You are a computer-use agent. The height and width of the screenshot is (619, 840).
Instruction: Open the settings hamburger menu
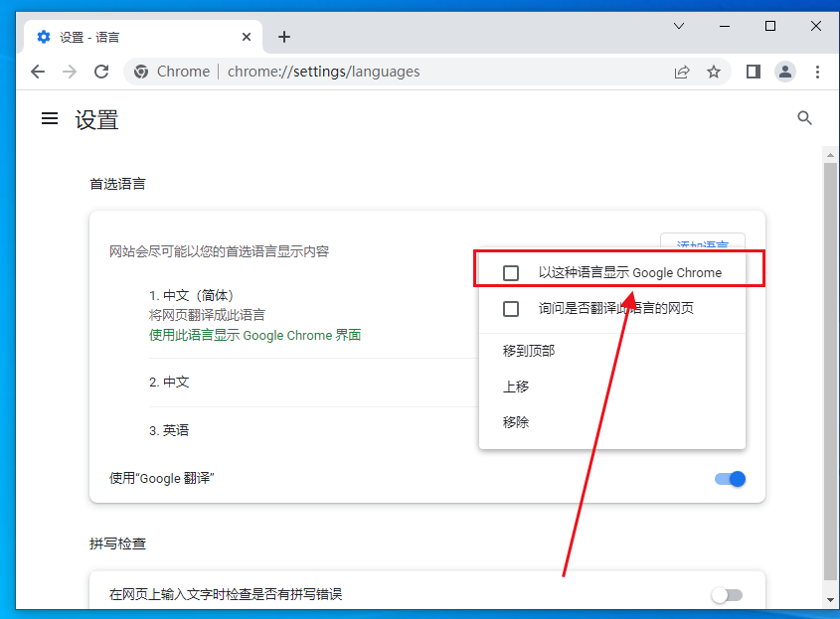50,118
